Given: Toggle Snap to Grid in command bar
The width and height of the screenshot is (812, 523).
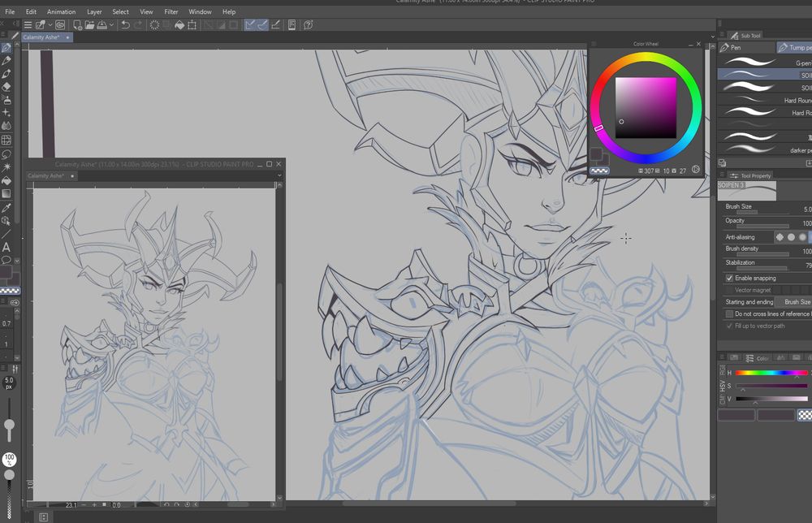Looking at the screenshot, I should click(x=275, y=25).
